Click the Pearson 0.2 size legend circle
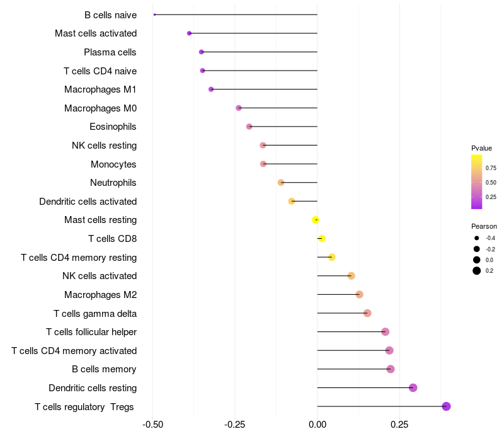This screenshot has height=441, width=504. (x=476, y=271)
